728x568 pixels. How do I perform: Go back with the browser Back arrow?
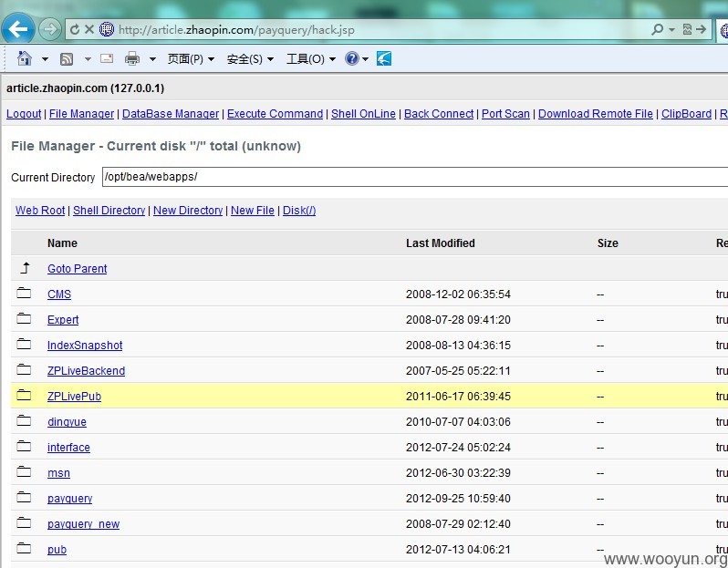[18, 29]
